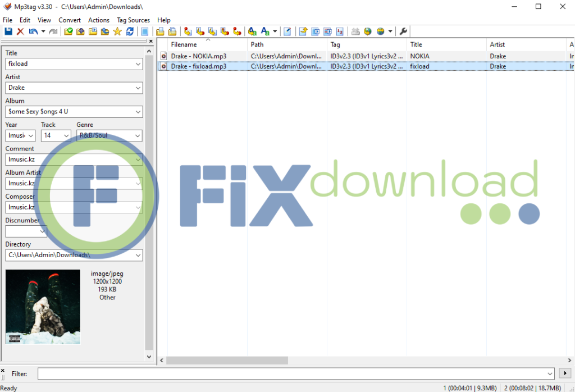575x392 pixels.
Task: Open the Genre dropdown list
Action: click(138, 136)
